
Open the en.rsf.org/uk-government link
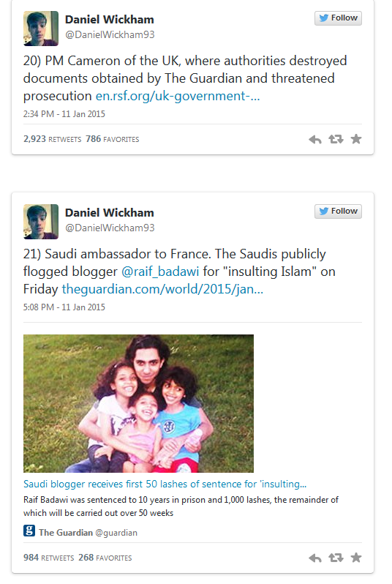click(178, 96)
